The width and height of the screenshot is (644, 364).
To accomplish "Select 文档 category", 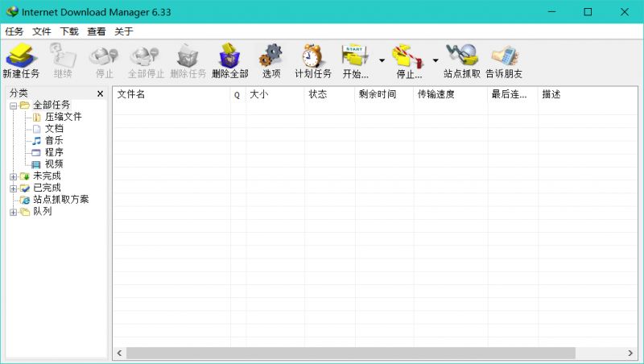I will point(54,129).
